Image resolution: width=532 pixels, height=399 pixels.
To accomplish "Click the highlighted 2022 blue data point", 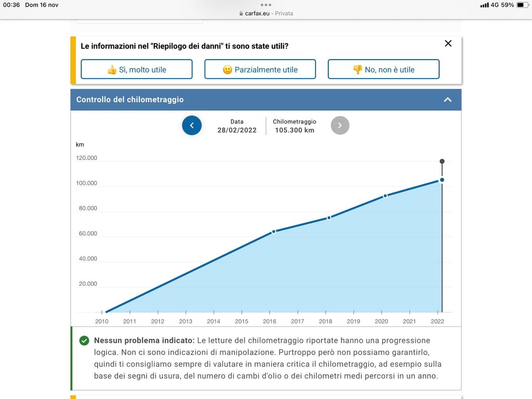I will tap(442, 180).
